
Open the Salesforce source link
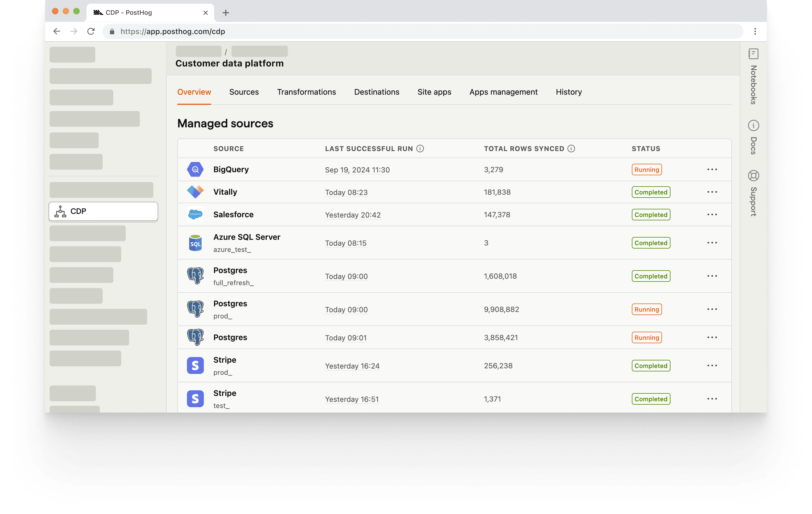click(x=233, y=214)
